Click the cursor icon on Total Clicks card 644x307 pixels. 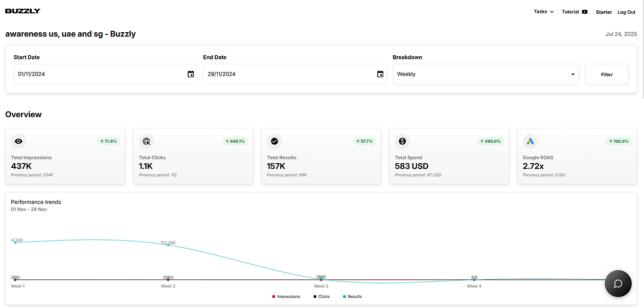(x=146, y=141)
